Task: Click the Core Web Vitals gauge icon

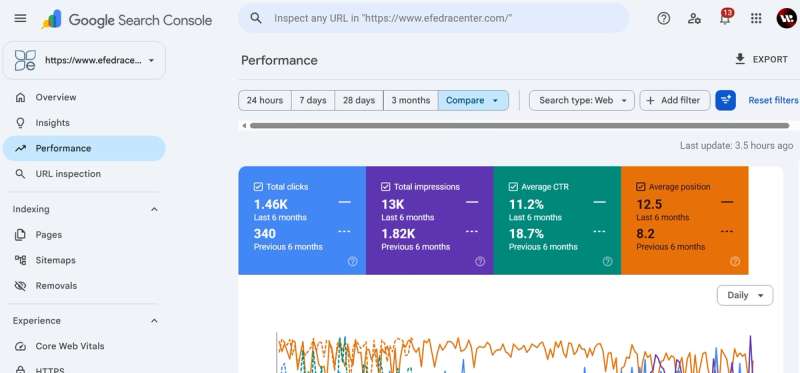Action: point(20,346)
